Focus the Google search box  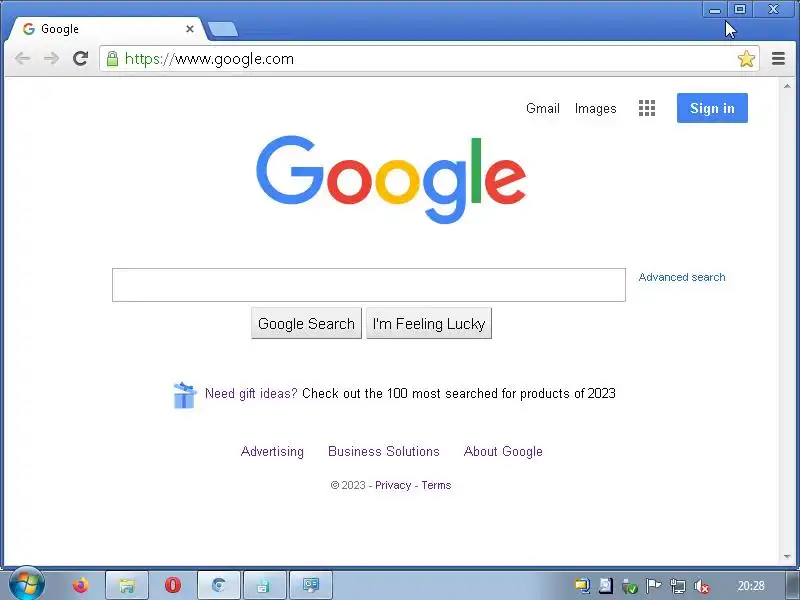(x=369, y=285)
